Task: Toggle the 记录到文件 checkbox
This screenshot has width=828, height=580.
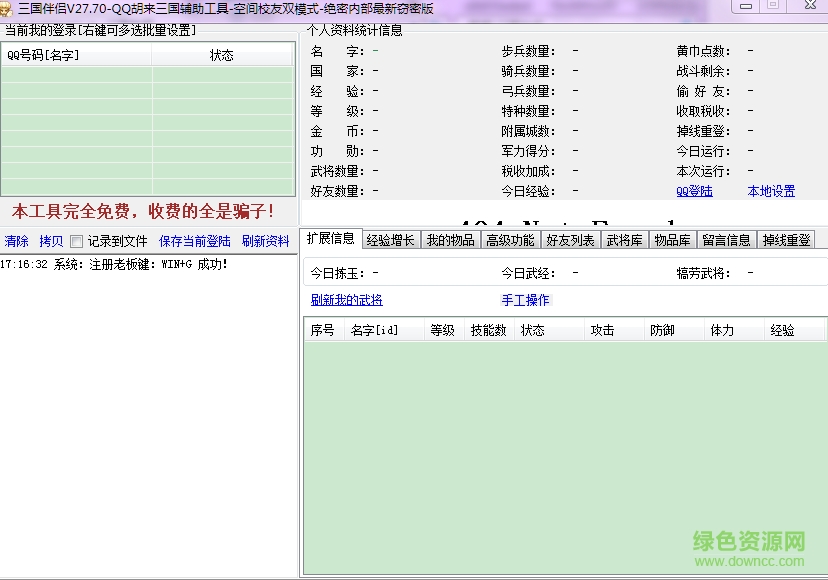Action: 76,241
